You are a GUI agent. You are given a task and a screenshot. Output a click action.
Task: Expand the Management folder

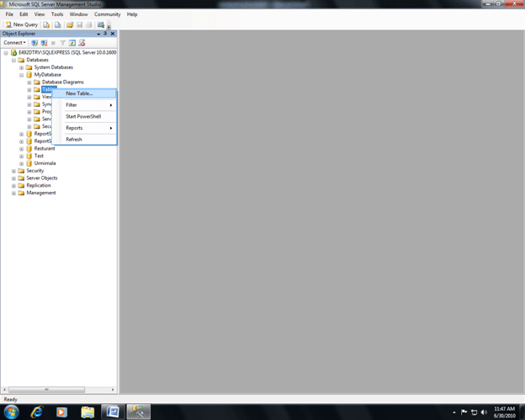(13, 193)
